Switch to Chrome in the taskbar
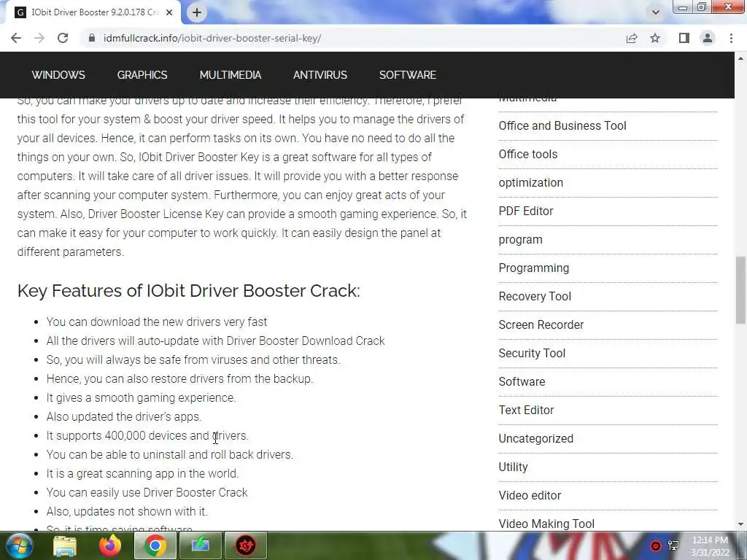This screenshot has height=560, width=747. click(155, 545)
